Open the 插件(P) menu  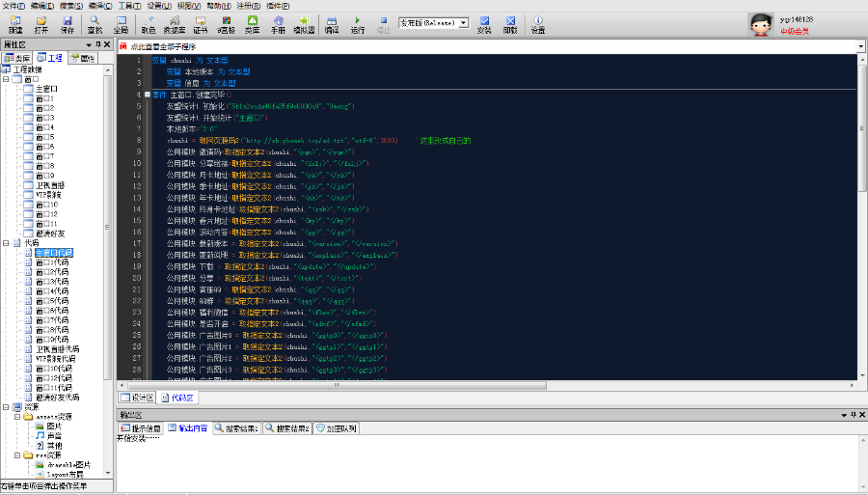[278, 6]
